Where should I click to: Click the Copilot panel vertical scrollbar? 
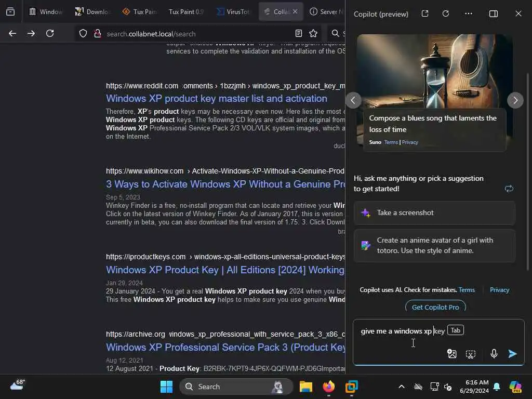click(x=527, y=171)
